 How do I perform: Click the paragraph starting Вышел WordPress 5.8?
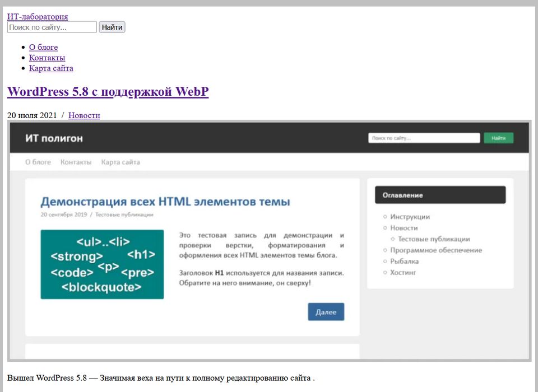tap(161, 378)
